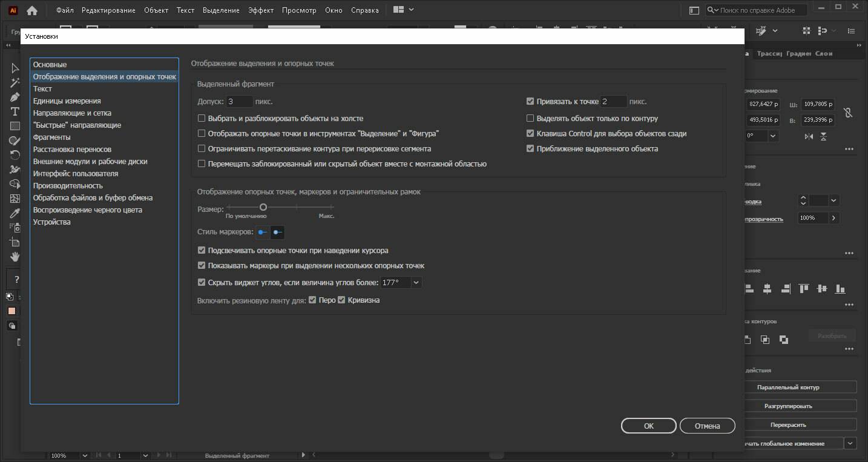
Task: Click the flip horizontal icon
Action: (x=809, y=137)
